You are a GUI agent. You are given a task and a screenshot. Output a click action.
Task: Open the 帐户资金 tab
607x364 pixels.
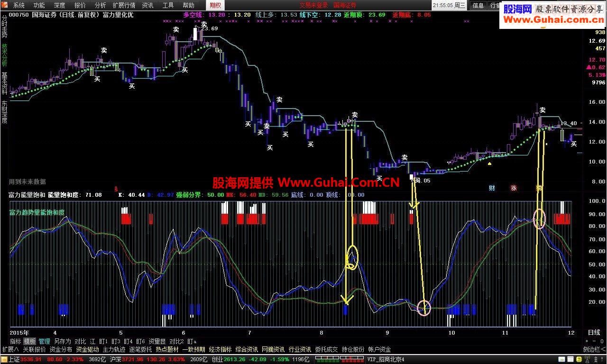[x=379, y=350]
